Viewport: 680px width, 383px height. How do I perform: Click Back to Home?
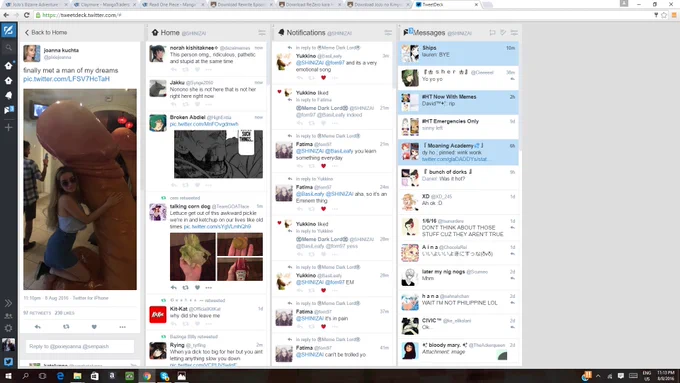point(46,33)
